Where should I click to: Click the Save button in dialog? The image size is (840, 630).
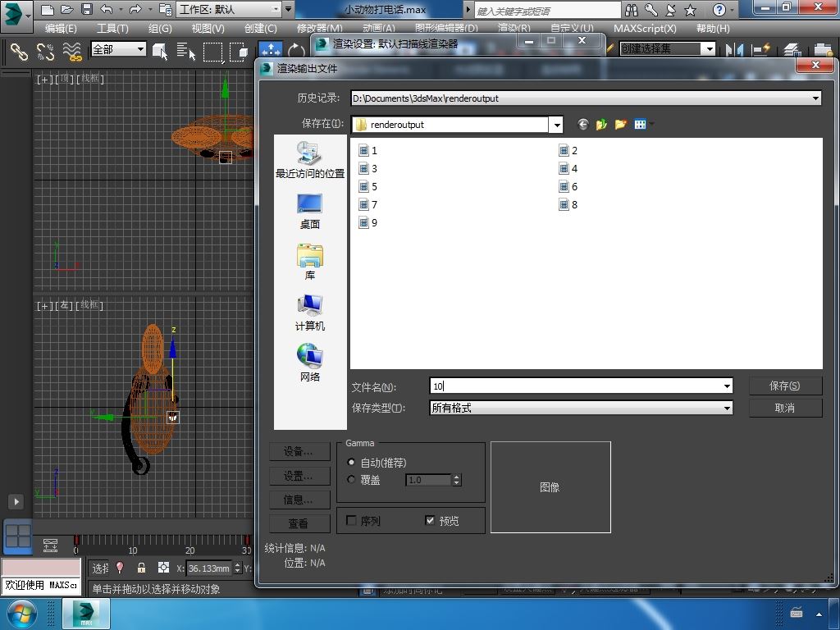(785, 386)
